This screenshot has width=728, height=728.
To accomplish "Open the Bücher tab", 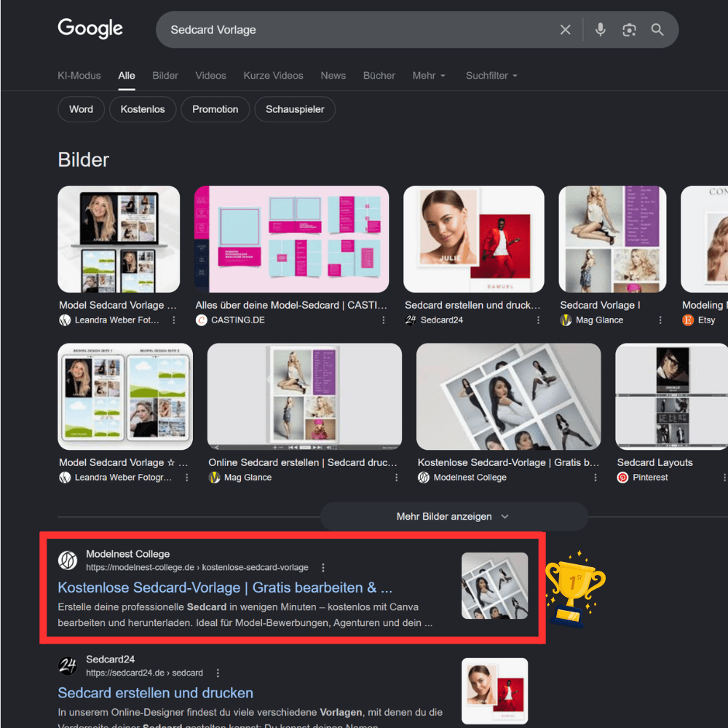I will [x=379, y=75].
